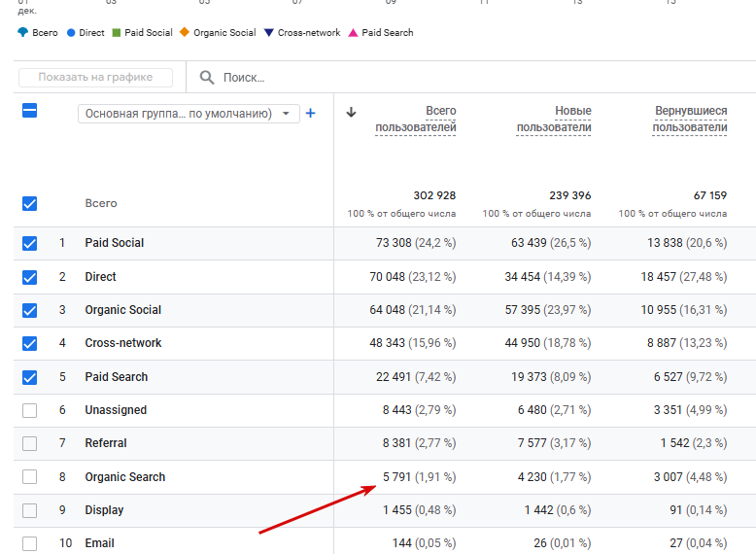Click the new users total 239 396
This screenshot has width=756, height=554.
click(569, 195)
